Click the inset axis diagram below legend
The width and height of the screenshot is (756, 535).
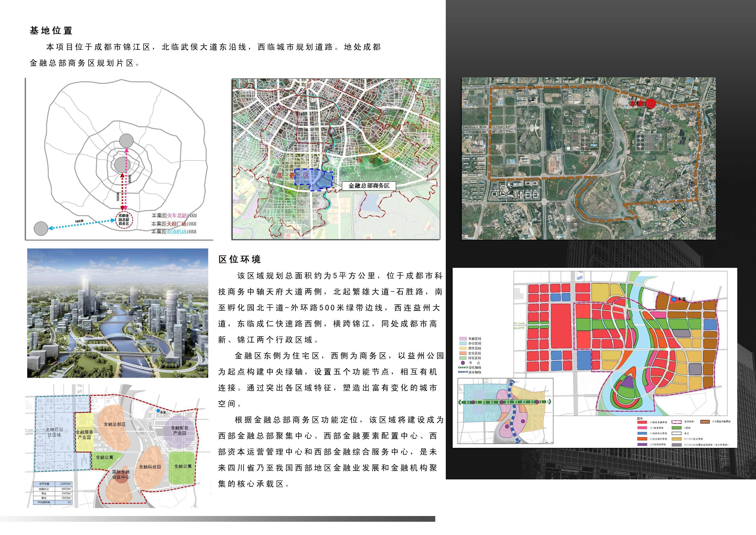pyautogui.click(x=505, y=411)
